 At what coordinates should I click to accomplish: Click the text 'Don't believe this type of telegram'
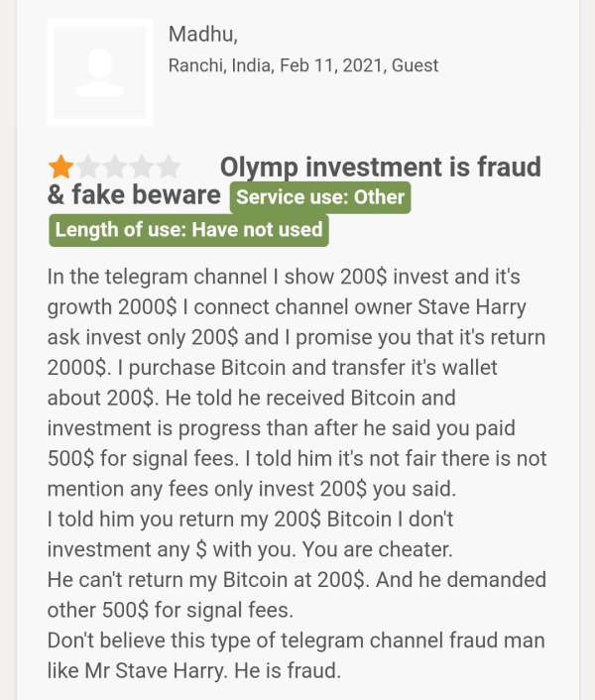205,641
